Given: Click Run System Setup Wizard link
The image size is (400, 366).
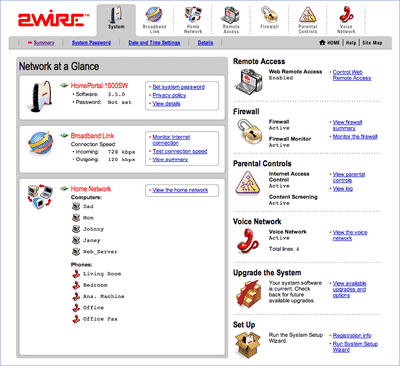Looking at the screenshot, I should click(x=355, y=347).
